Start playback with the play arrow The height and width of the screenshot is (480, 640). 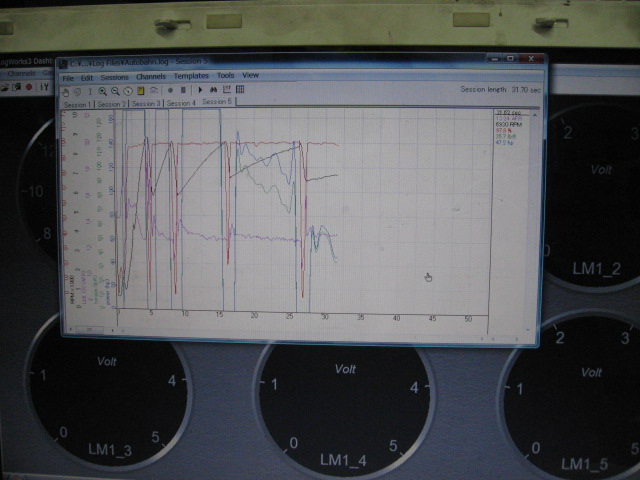pyautogui.click(x=200, y=90)
